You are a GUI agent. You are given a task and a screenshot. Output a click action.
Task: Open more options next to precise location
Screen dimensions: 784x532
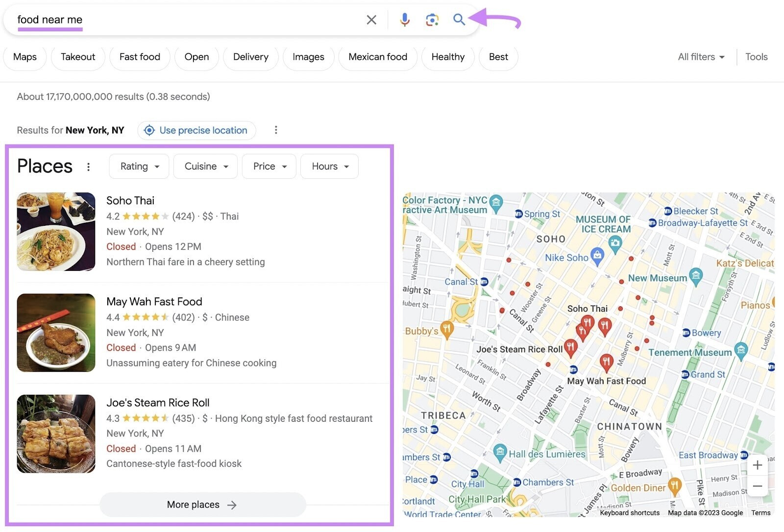coord(276,130)
